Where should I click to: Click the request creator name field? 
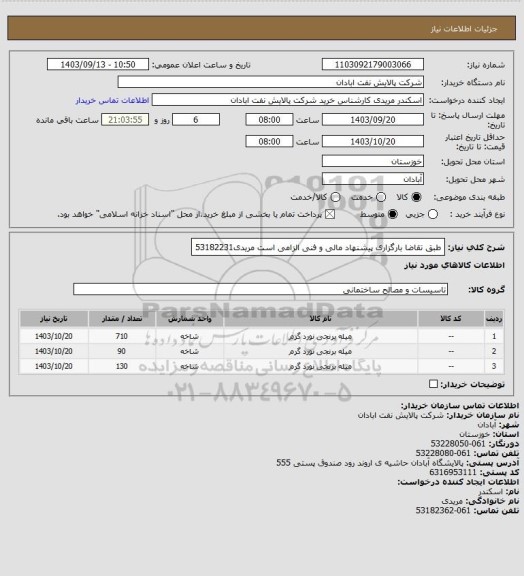[288, 100]
